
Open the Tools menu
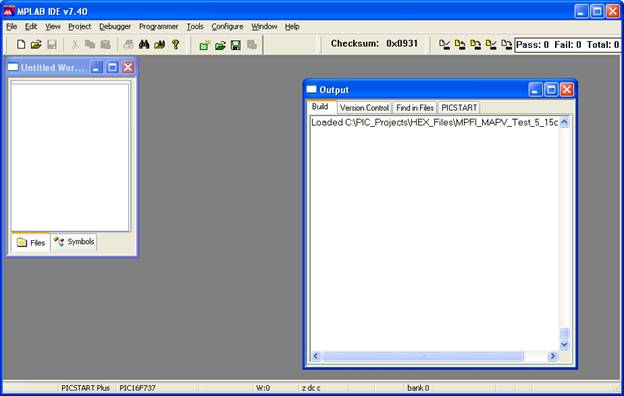195,26
